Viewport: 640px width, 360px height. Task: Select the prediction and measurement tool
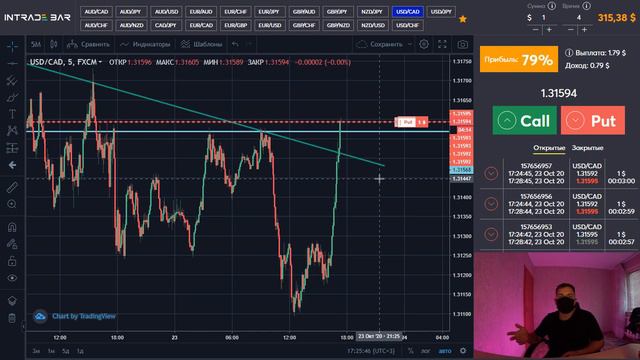tap(12, 148)
